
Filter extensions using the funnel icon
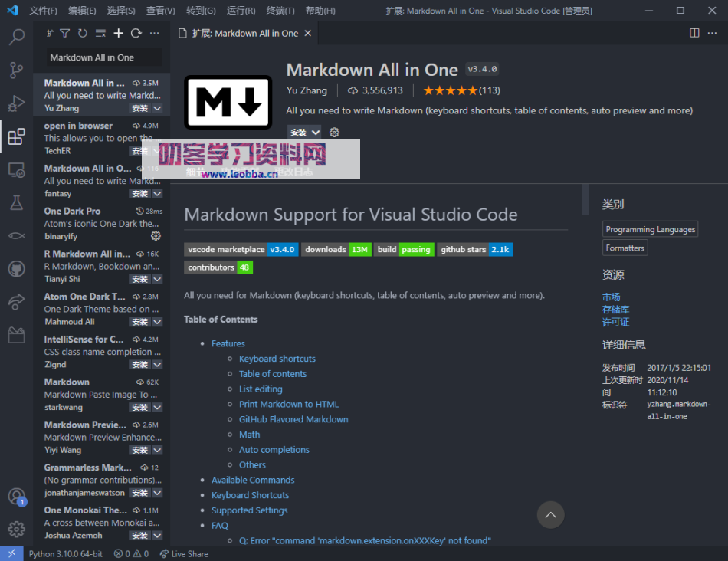click(x=65, y=32)
